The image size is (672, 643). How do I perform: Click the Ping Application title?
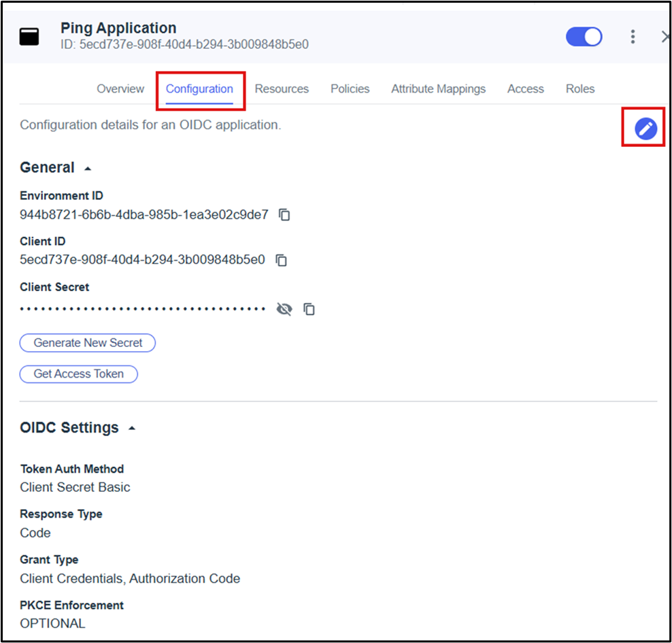tap(118, 28)
